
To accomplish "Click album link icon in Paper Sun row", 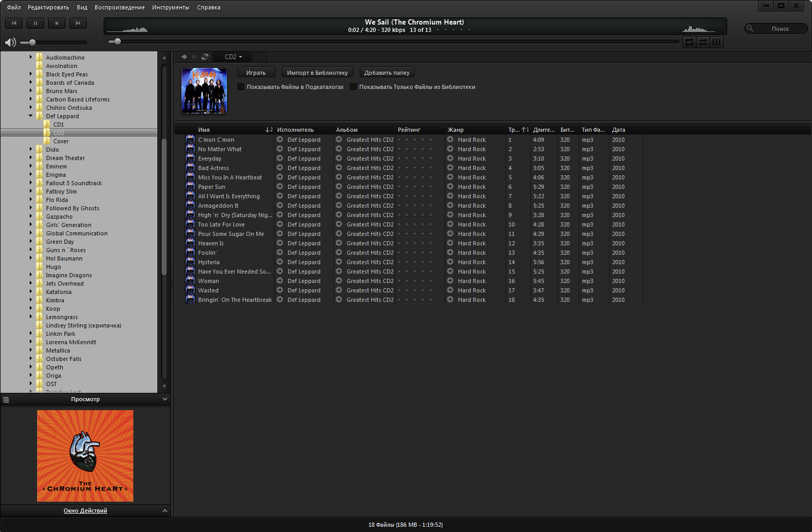I will tap(339, 187).
